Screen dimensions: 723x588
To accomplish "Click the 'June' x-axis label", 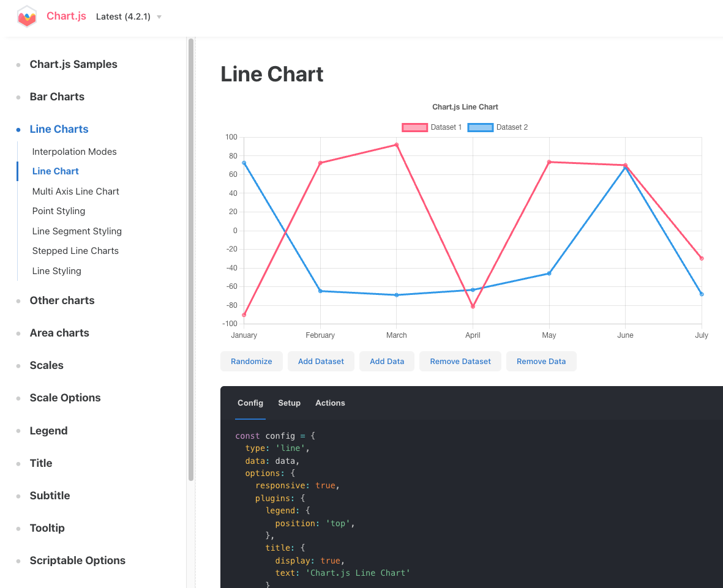I will tap(625, 335).
